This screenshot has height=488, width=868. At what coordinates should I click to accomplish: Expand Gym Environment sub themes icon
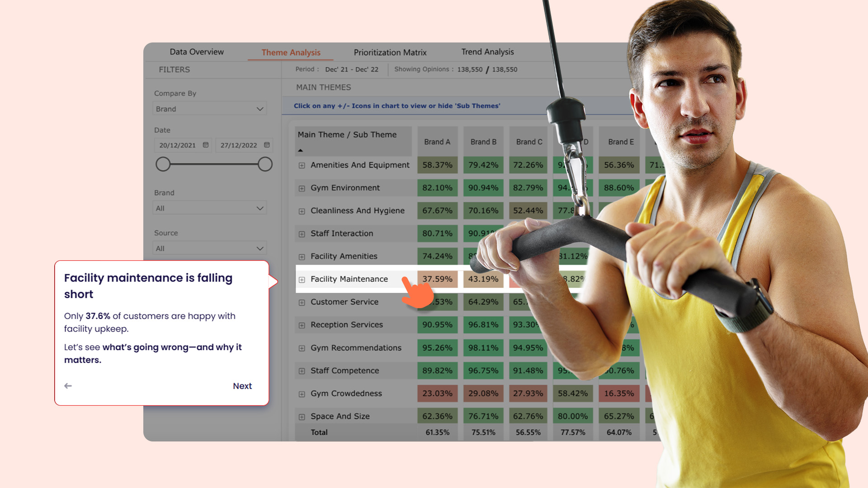(302, 188)
